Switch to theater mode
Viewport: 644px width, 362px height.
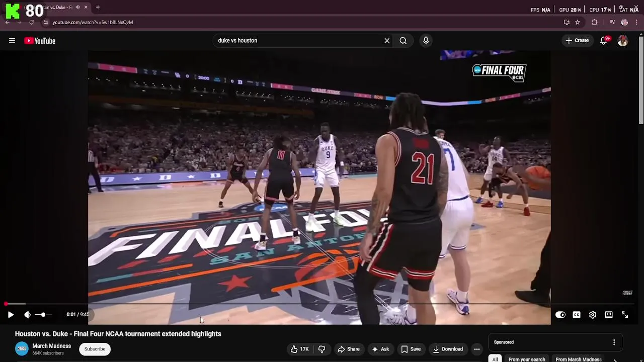pyautogui.click(x=609, y=315)
